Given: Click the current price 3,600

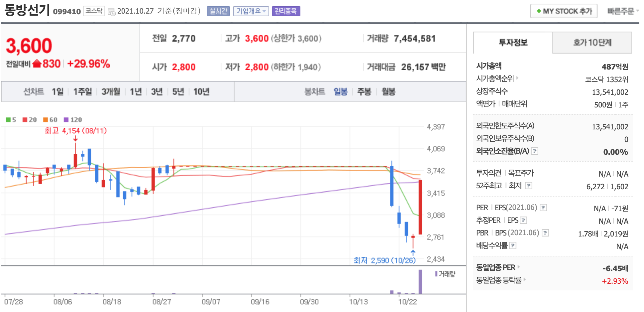Looking at the screenshot, I should point(29,46).
